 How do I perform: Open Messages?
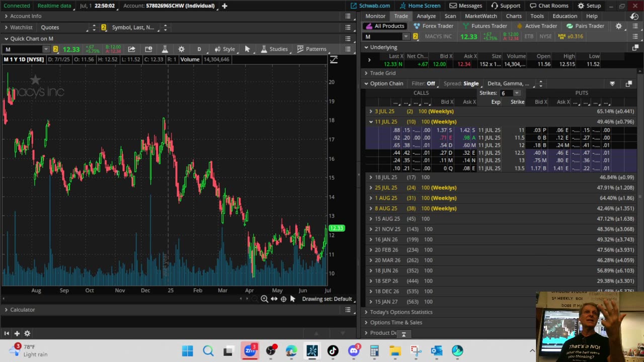pyautogui.click(x=466, y=6)
